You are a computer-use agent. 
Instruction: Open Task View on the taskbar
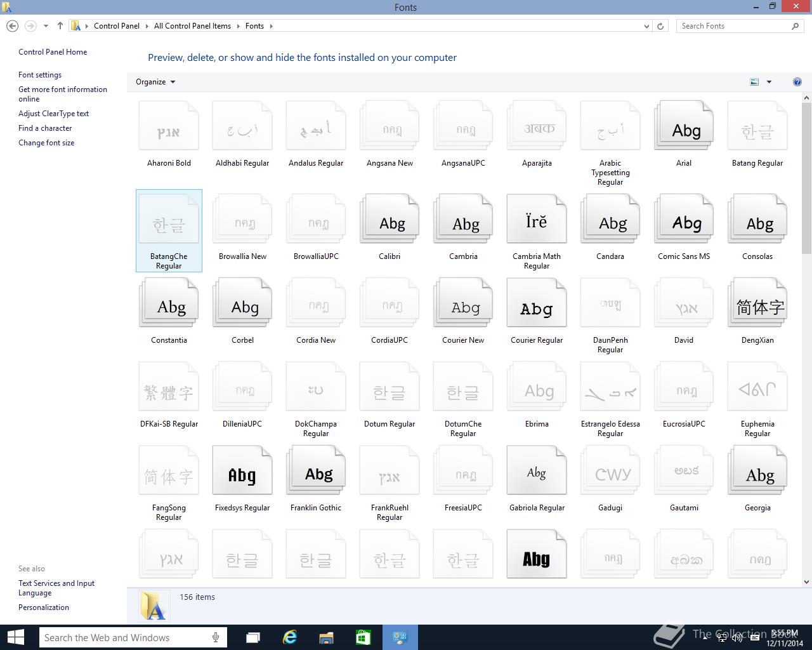[x=253, y=637]
